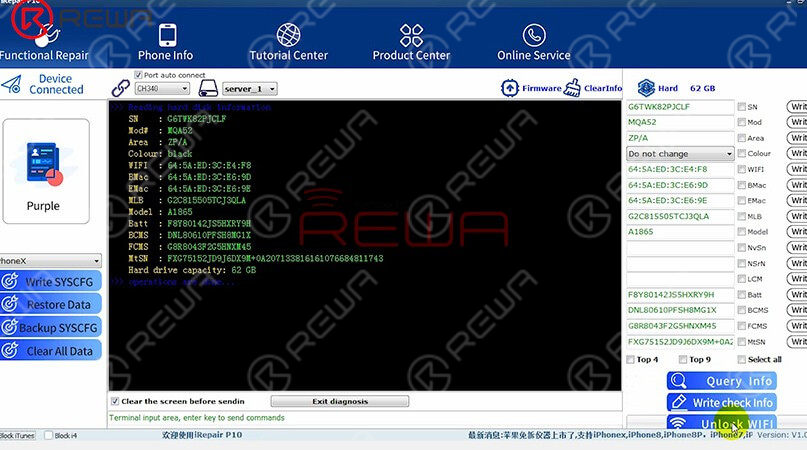Screen dimensions: 807x450
Task: Click the Restore Data button
Action: (50, 304)
